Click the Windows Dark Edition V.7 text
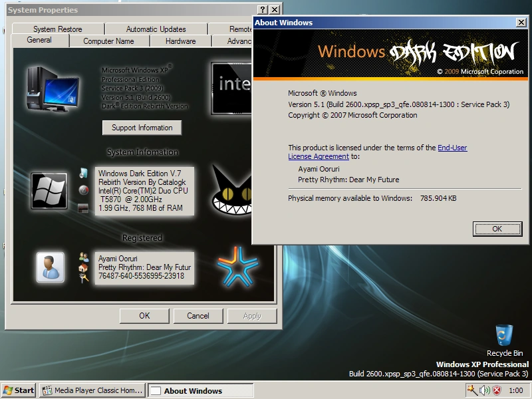 point(140,174)
